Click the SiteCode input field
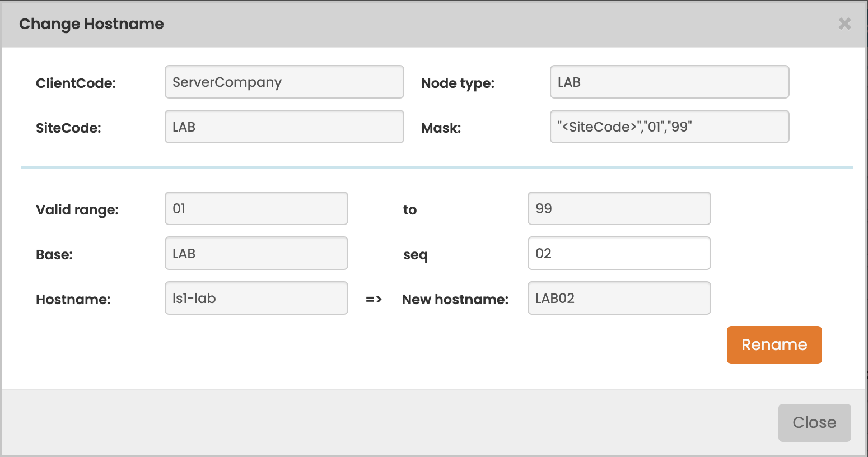The width and height of the screenshot is (868, 457). click(284, 127)
